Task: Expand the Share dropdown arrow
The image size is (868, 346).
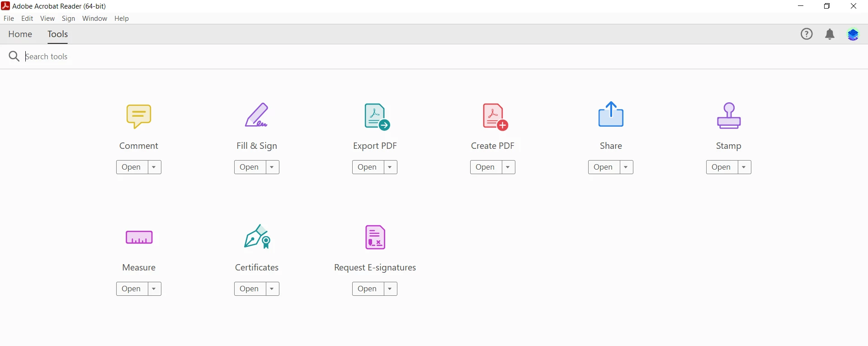Action: coord(626,167)
